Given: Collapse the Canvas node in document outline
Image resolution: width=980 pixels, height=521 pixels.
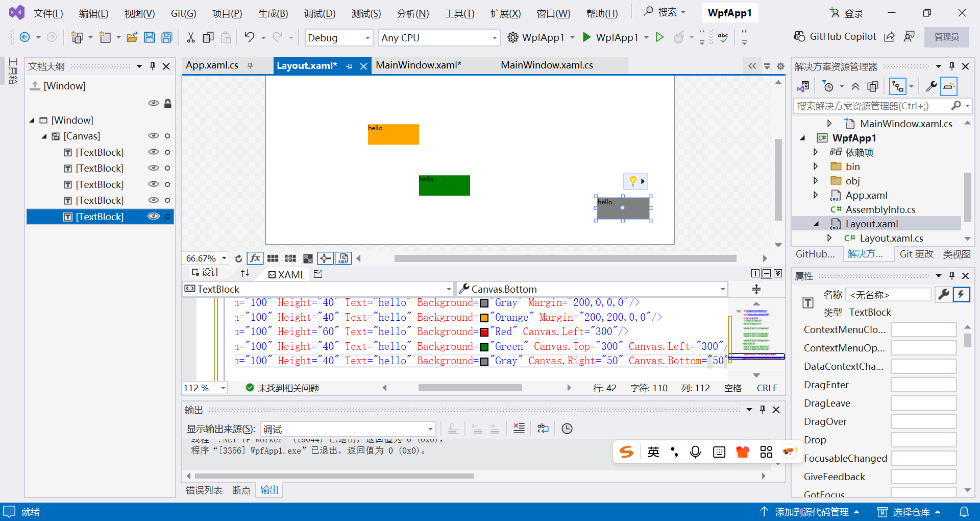Looking at the screenshot, I should click(44, 136).
